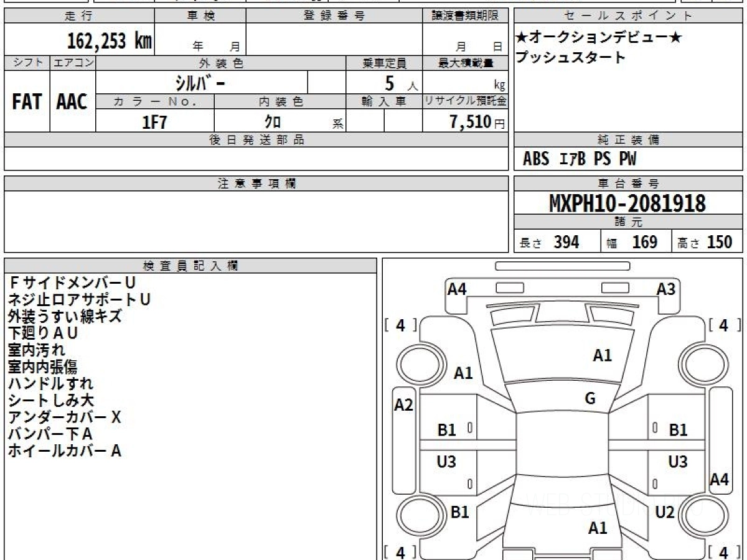This screenshot has height=560, width=747.
Task: Select inspector note ＦサイドメンバーＵ
Action: (72, 282)
